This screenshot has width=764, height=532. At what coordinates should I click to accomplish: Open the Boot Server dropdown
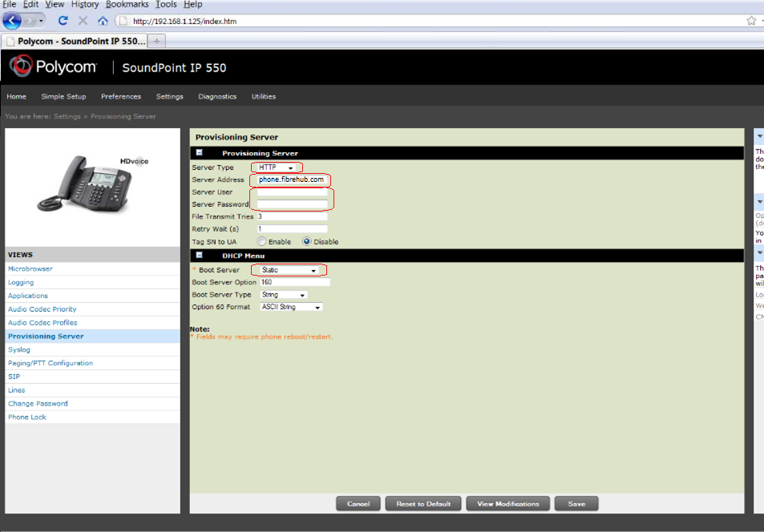[x=289, y=271]
